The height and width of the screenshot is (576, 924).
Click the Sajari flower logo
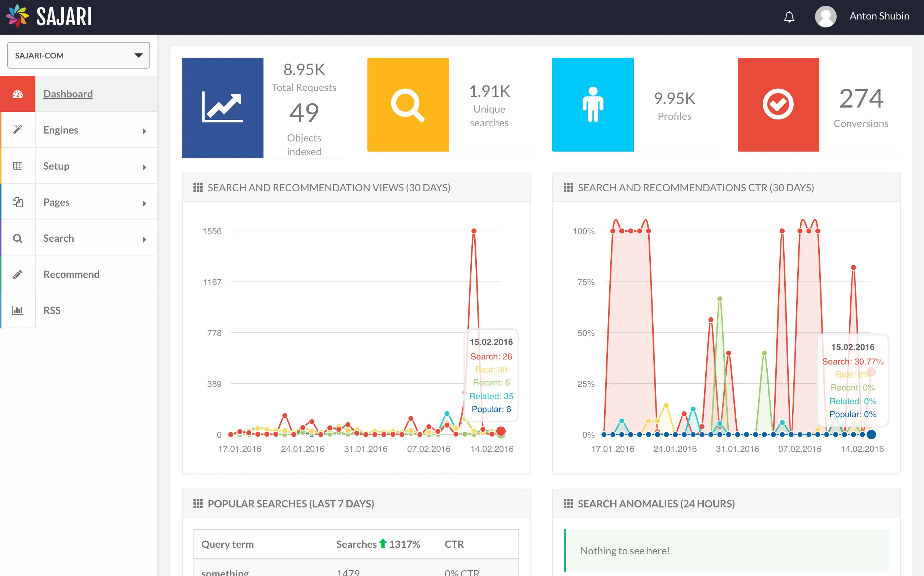coord(18,16)
